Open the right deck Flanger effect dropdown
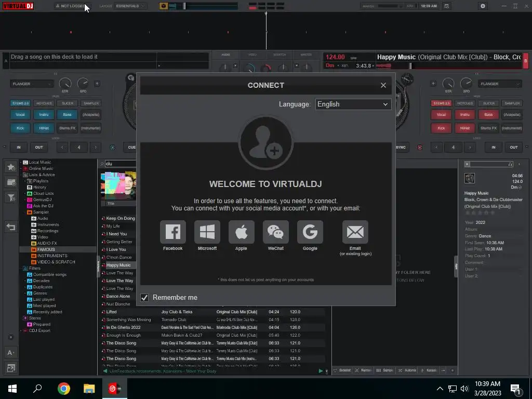 499,84
